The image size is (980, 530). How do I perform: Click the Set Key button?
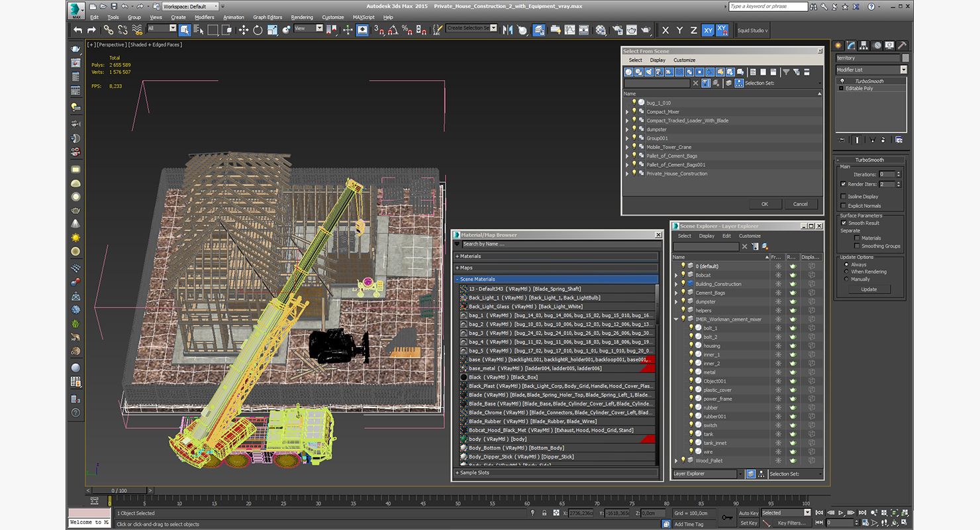click(748, 523)
